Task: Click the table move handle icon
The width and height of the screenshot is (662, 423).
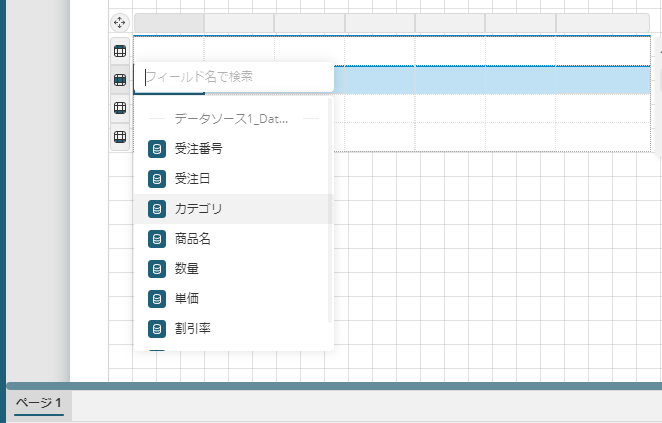Action: (119, 22)
